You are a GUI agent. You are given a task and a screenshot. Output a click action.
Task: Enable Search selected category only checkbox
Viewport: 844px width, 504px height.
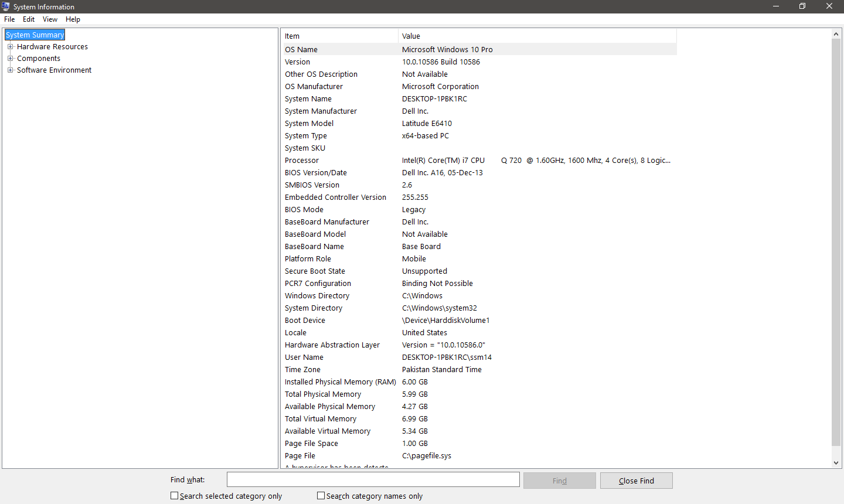click(174, 496)
